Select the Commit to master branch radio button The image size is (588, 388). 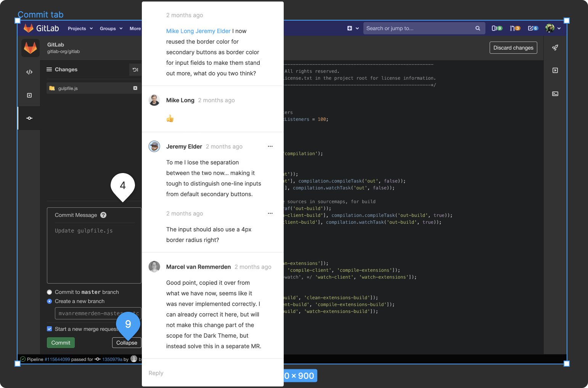[x=49, y=292]
